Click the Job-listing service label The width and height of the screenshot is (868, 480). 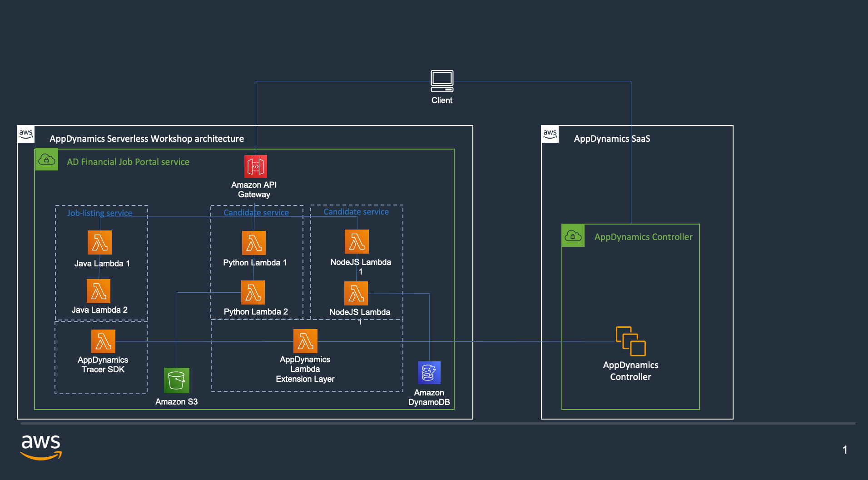click(99, 213)
